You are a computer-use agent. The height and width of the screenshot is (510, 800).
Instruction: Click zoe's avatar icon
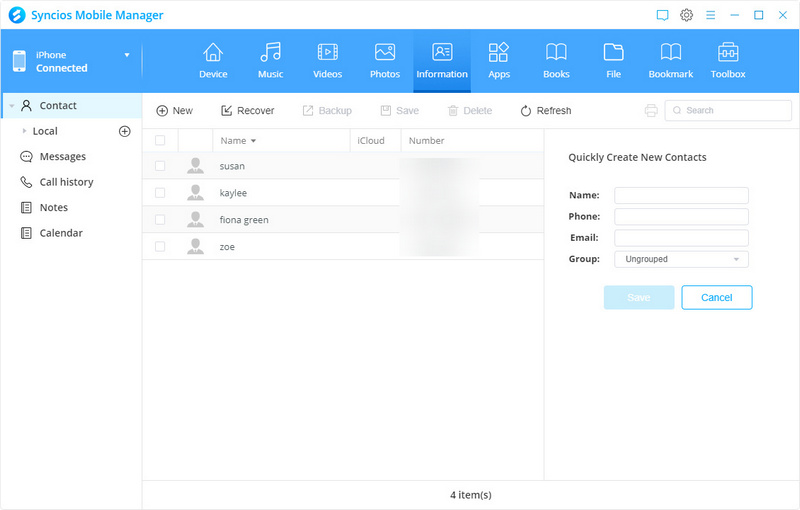tap(195, 246)
